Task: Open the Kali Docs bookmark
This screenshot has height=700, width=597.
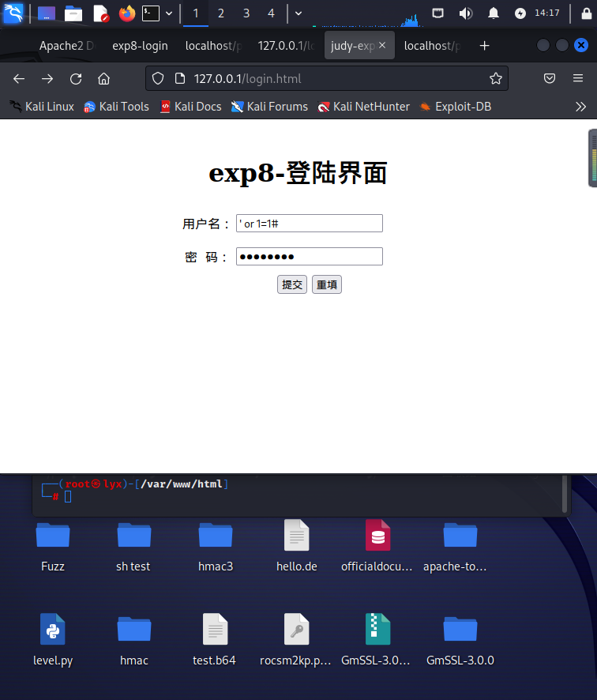Action: coord(191,107)
